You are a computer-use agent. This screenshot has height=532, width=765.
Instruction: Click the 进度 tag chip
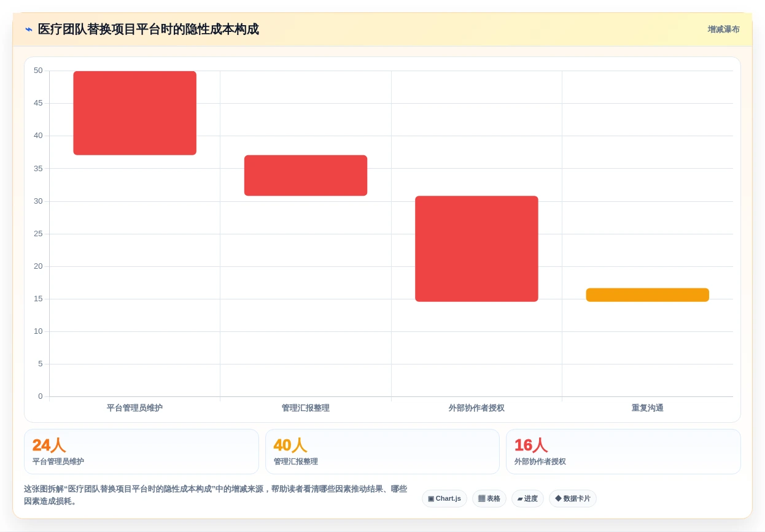[x=527, y=499]
